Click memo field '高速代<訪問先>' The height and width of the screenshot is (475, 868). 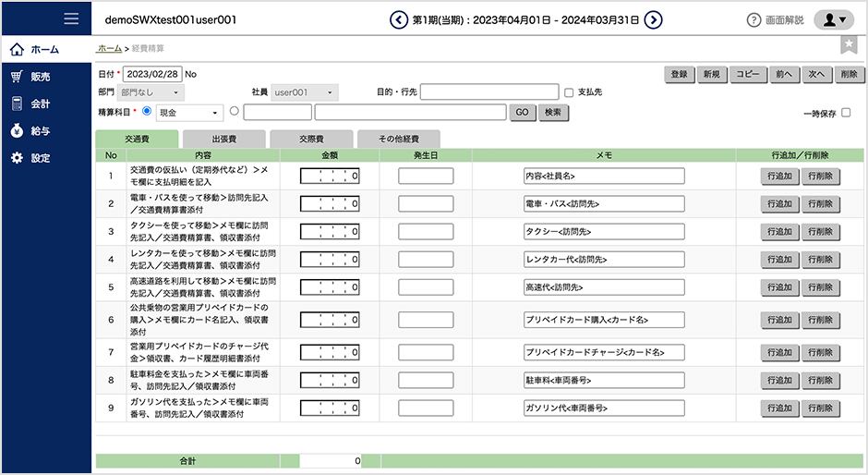604,287
